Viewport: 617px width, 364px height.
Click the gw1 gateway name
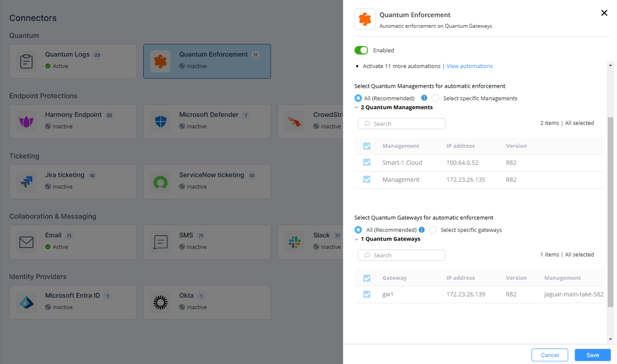tap(387, 294)
